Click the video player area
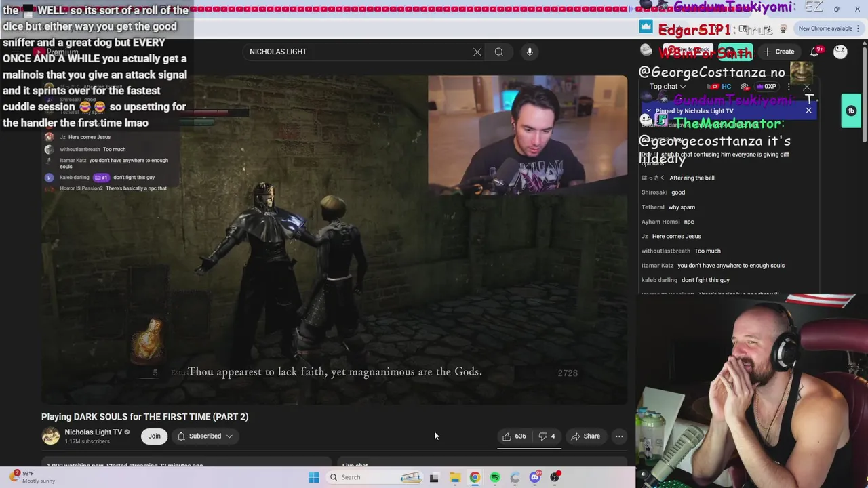 [x=334, y=240]
